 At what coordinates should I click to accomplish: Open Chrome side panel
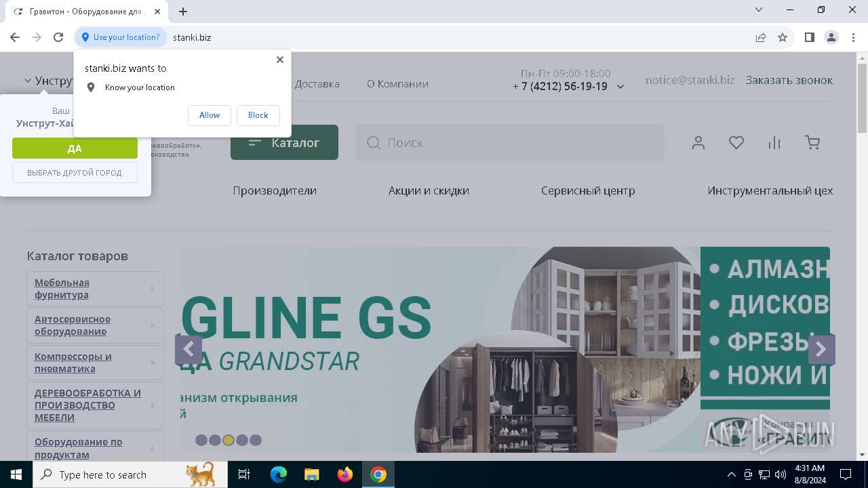pyautogui.click(x=809, y=37)
